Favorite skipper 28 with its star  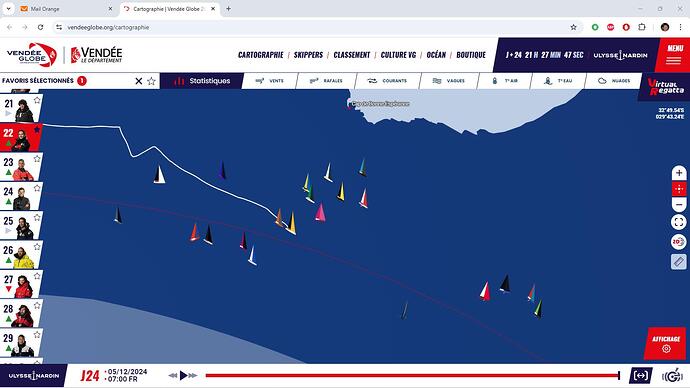37,306
